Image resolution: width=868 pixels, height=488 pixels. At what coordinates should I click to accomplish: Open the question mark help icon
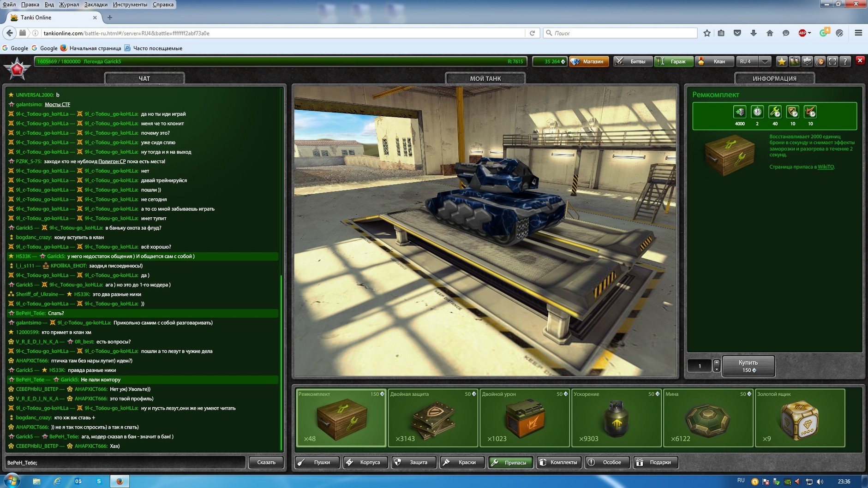[x=845, y=61]
